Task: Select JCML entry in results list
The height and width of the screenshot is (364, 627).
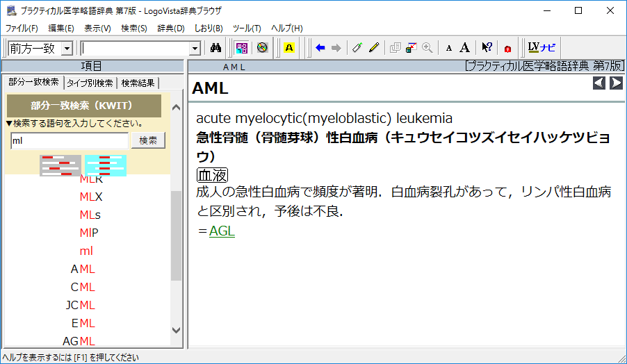Action: [x=81, y=305]
